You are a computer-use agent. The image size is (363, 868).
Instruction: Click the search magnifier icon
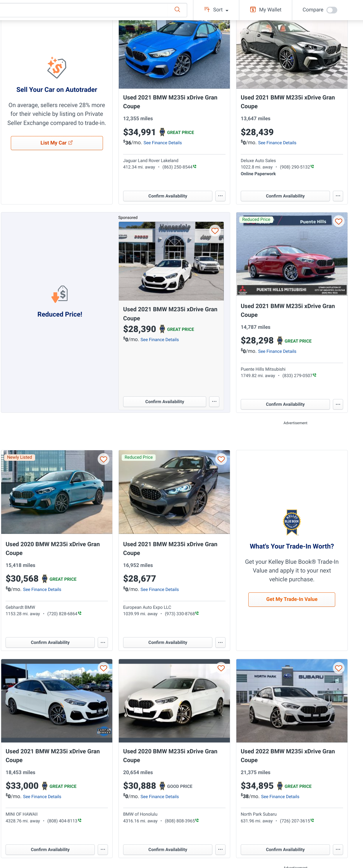177,9
